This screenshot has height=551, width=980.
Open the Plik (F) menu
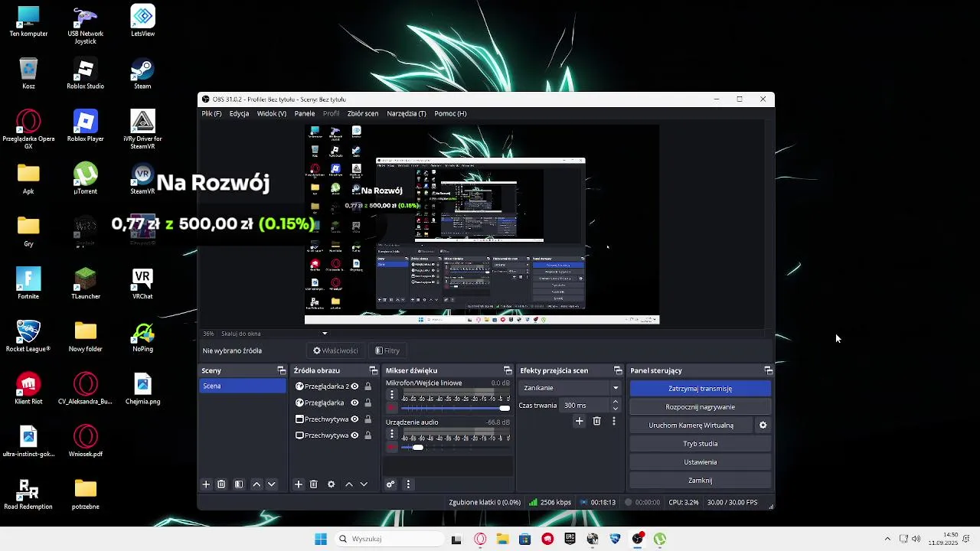(211, 113)
